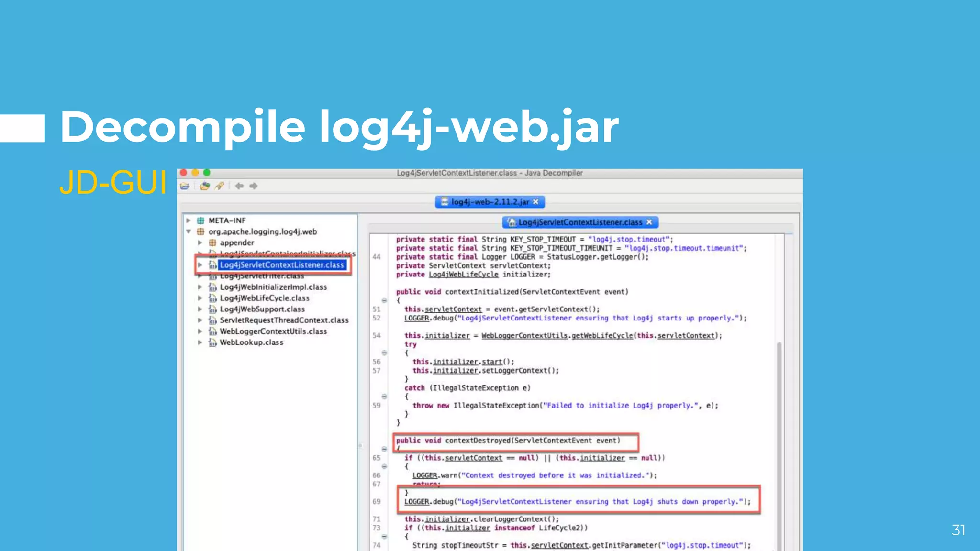Expand the META-INF tree node
980x551 pixels.
pyautogui.click(x=189, y=220)
